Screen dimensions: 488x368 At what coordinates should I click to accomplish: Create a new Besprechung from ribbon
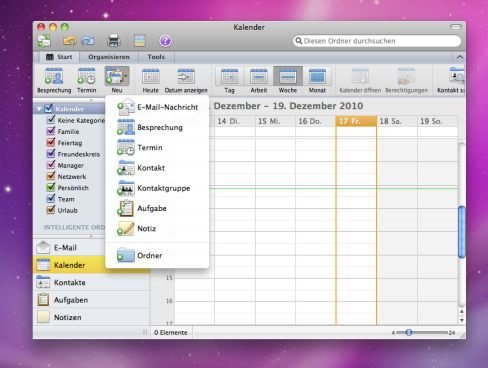click(x=54, y=80)
